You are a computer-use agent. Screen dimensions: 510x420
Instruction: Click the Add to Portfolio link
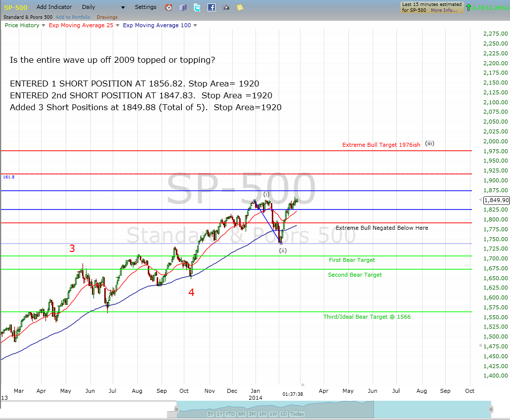pyautogui.click(x=73, y=17)
